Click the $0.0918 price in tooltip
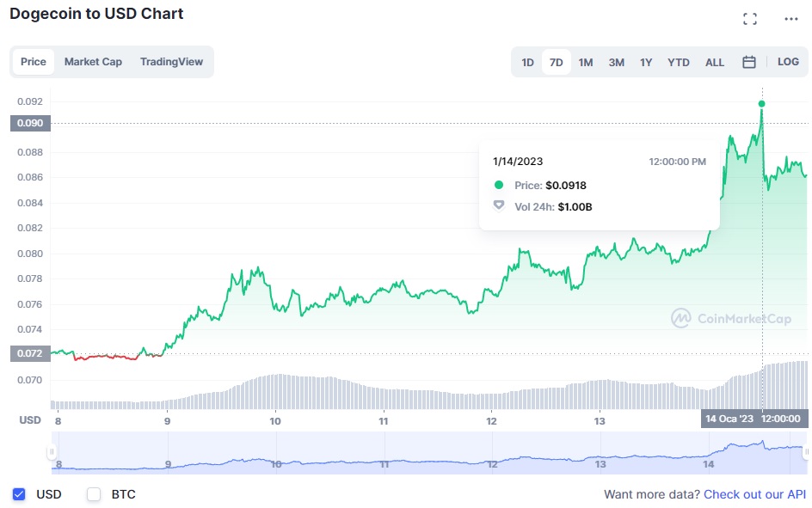The image size is (812, 508). pos(565,185)
